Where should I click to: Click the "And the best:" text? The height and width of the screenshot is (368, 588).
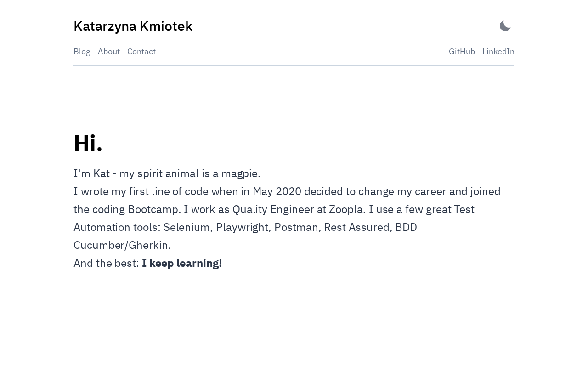point(106,263)
